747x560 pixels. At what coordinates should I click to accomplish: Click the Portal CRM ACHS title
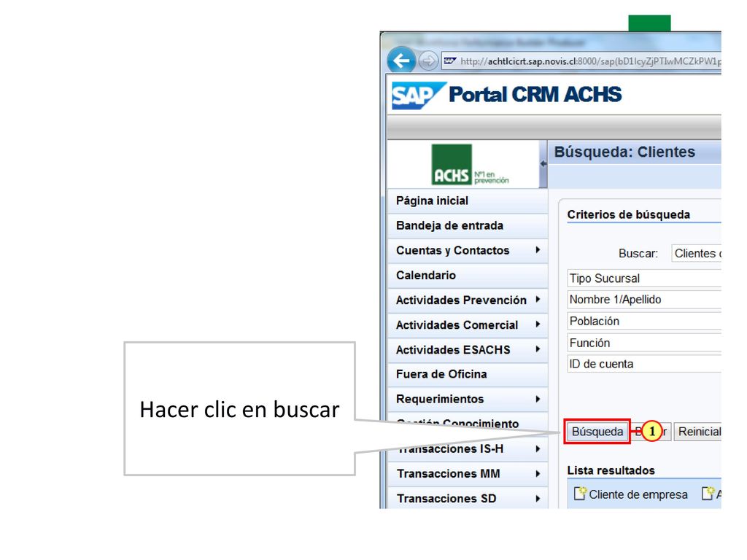coord(535,94)
